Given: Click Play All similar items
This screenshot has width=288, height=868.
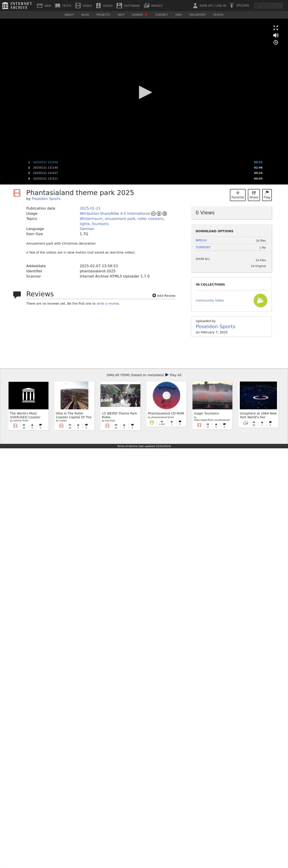Looking at the screenshot, I should coord(173,375).
